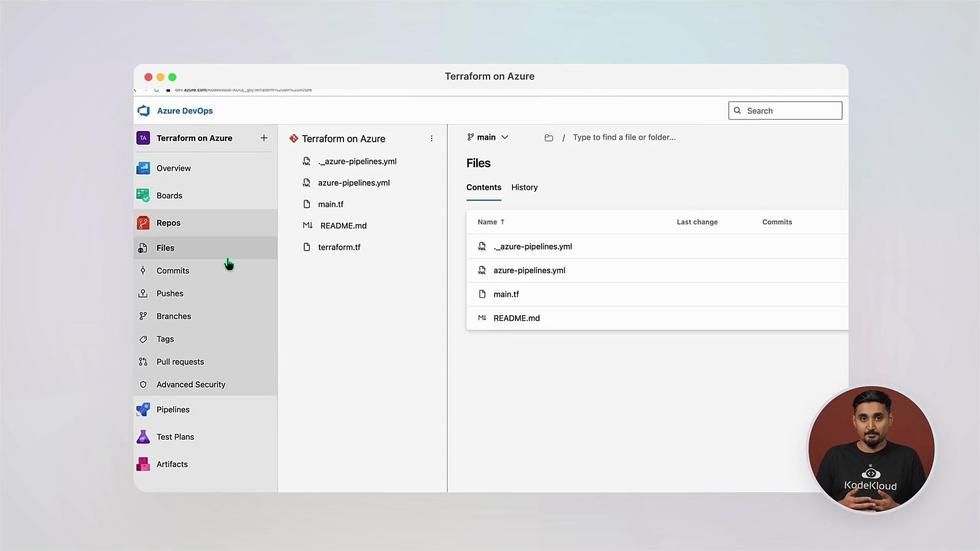Click the Azure DevOps logo icon
This screenshot has height=551, width=980.
tap(144, 111)
